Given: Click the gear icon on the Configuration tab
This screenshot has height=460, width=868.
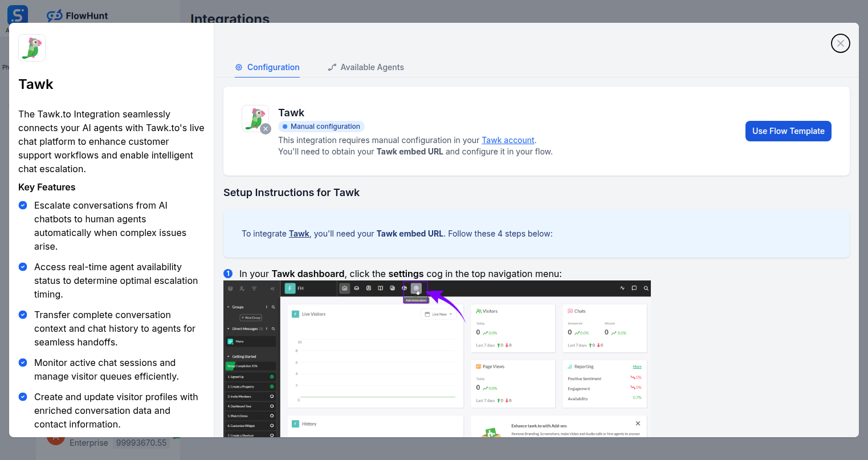Looking at the screenshot, I should (x=238, y=67).
